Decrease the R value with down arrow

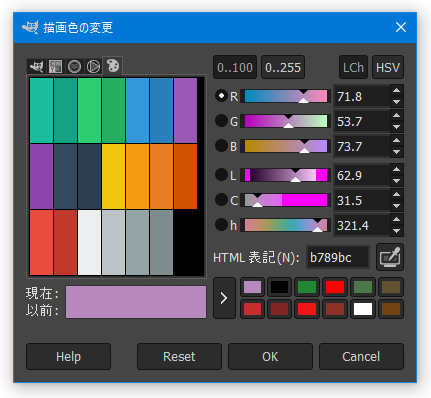[x=396, y=102]
